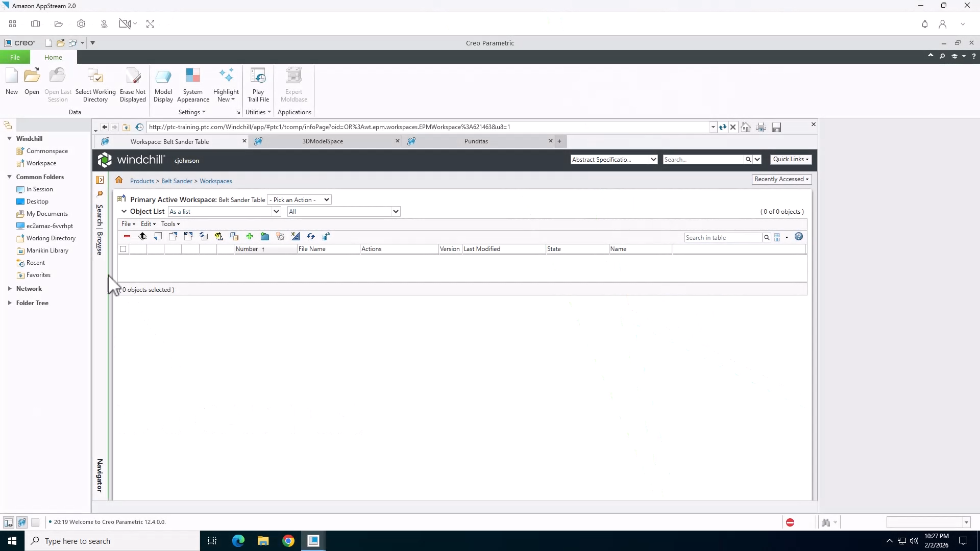Image resolution: width=980 pixels, height=551 pixels.
Task: Click the browser refresh icon beside address bar
Action: coord(722,127)
